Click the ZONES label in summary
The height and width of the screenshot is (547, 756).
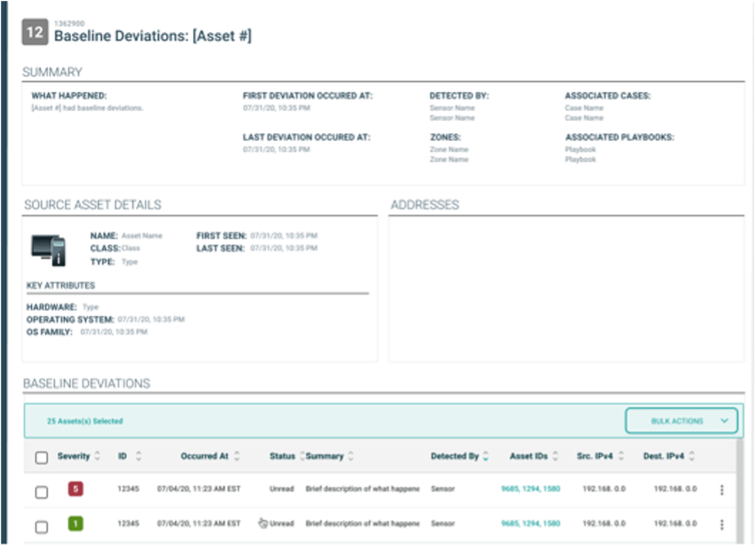[446, 137]
